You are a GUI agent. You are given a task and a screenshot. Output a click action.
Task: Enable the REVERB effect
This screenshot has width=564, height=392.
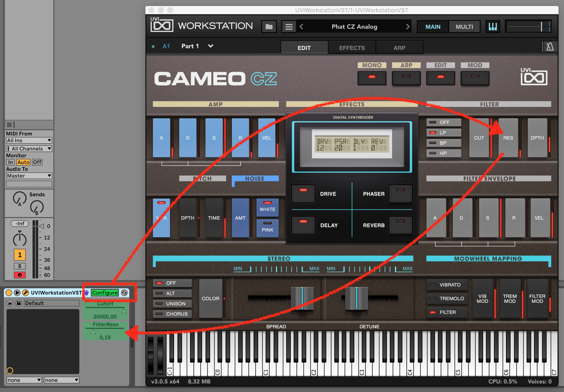400,225
